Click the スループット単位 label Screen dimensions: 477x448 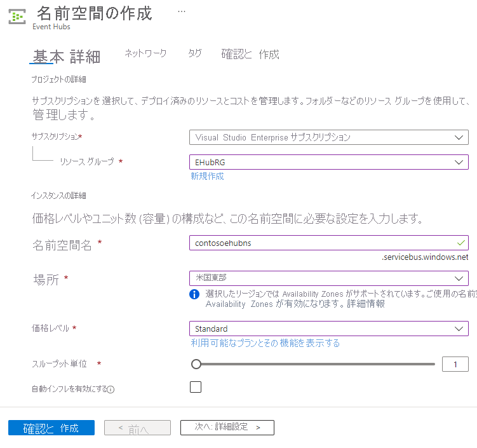[60, 363]
